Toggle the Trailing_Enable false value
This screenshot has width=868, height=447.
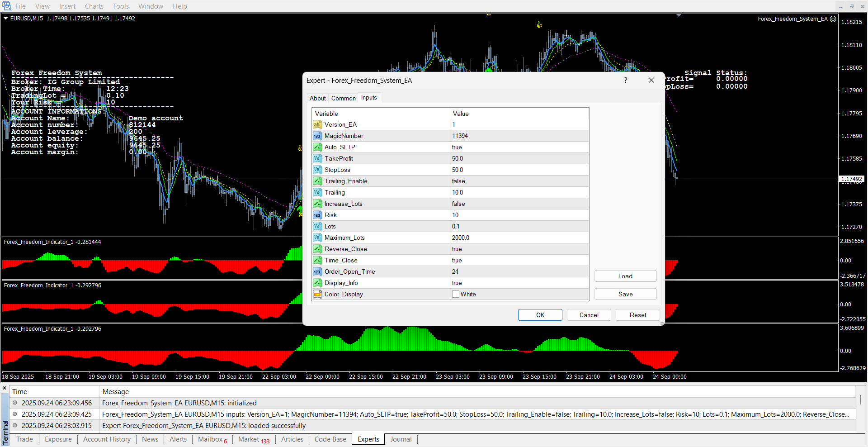458,181
